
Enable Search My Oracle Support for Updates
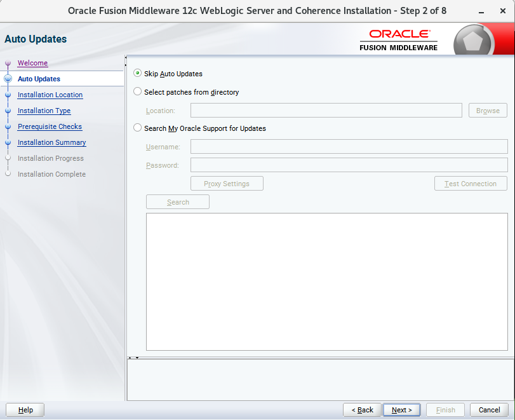coord(138,128)
